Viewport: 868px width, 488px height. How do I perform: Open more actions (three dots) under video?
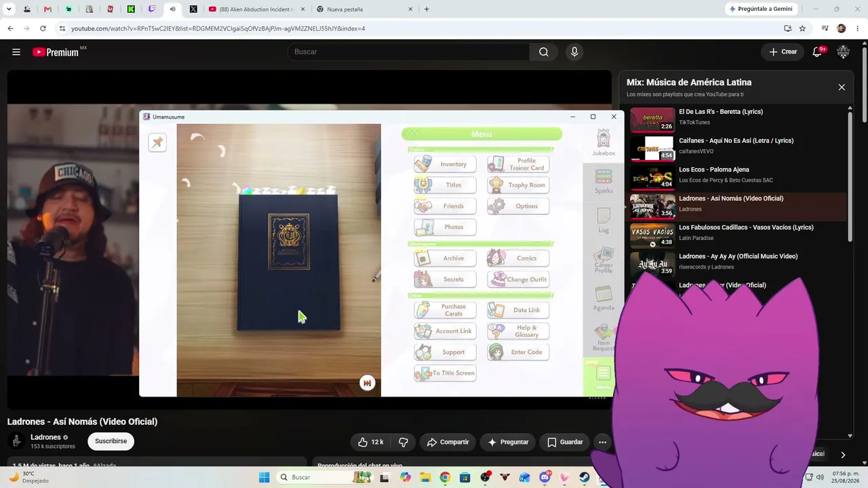pyautogui.click(x=602, y=442)
